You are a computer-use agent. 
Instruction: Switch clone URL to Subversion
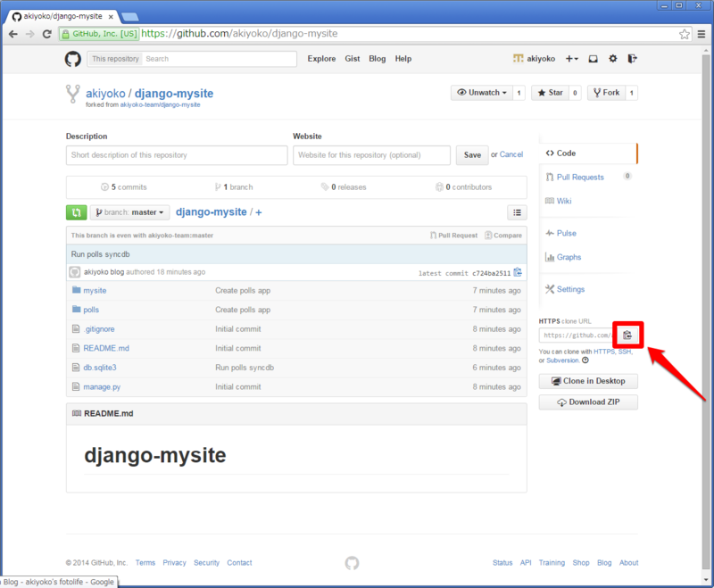click(563, 360)
